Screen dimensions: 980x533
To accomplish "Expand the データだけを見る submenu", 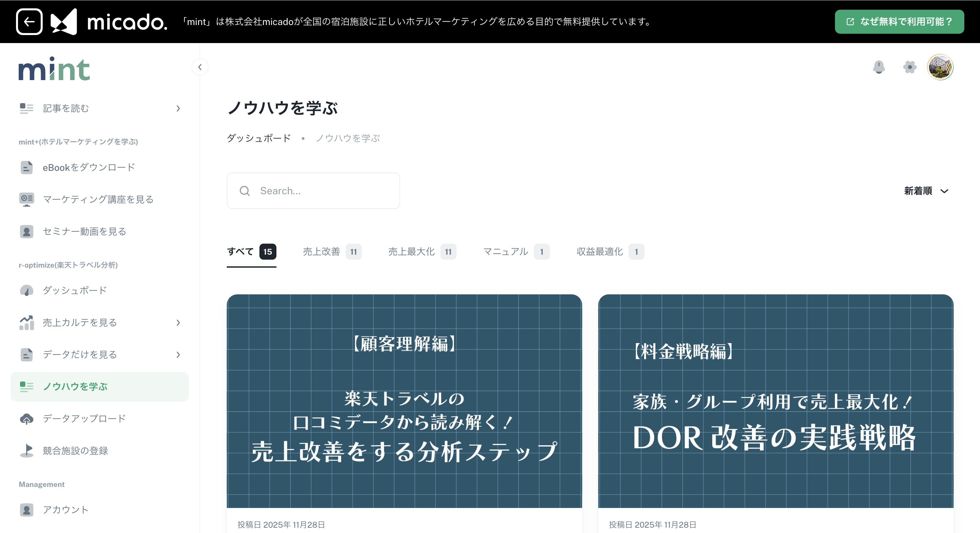I will coord(178,355).
